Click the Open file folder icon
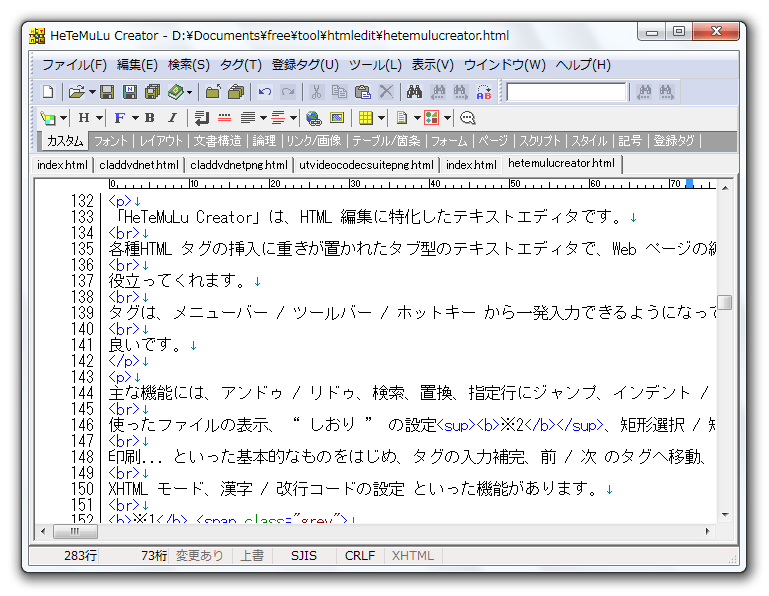Screen dimensions: 769x596 (77, 92)
